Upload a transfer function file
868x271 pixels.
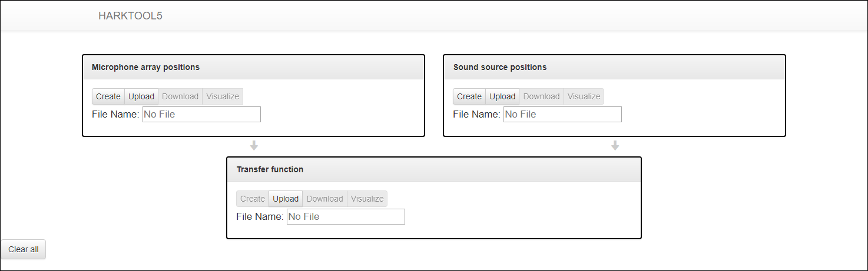point(286,199)
